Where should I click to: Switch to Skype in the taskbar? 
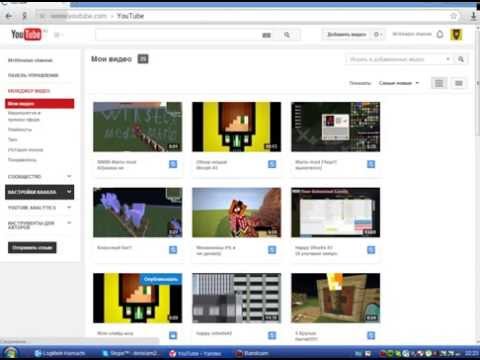point(131,353)
